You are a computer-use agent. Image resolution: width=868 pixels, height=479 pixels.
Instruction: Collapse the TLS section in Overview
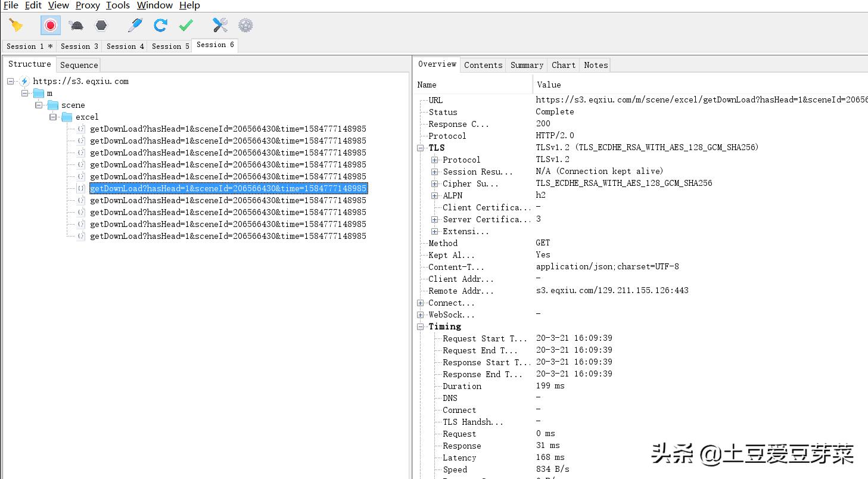pos(421,148)
